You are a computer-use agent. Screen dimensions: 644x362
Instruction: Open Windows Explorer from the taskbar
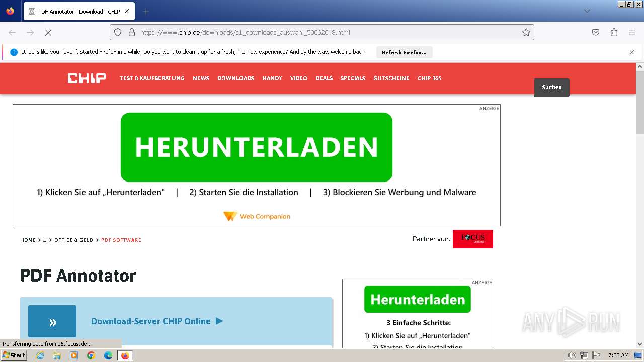tap(57, 355)
